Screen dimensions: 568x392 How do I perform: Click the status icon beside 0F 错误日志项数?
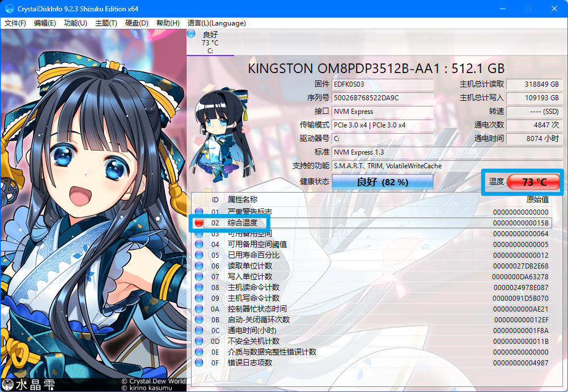click(198, 363)
